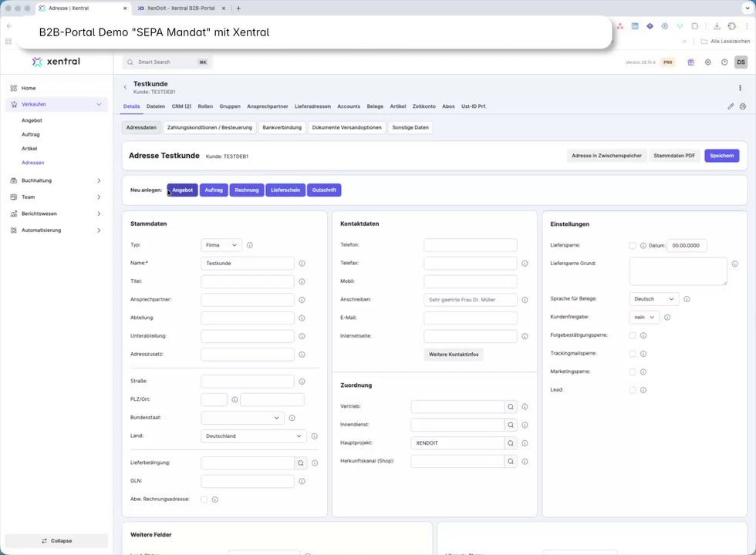Click info icon next to Telefax
The width and height of the screenshot is (756, 555).
pyautogui.click(x=525, y=264)
